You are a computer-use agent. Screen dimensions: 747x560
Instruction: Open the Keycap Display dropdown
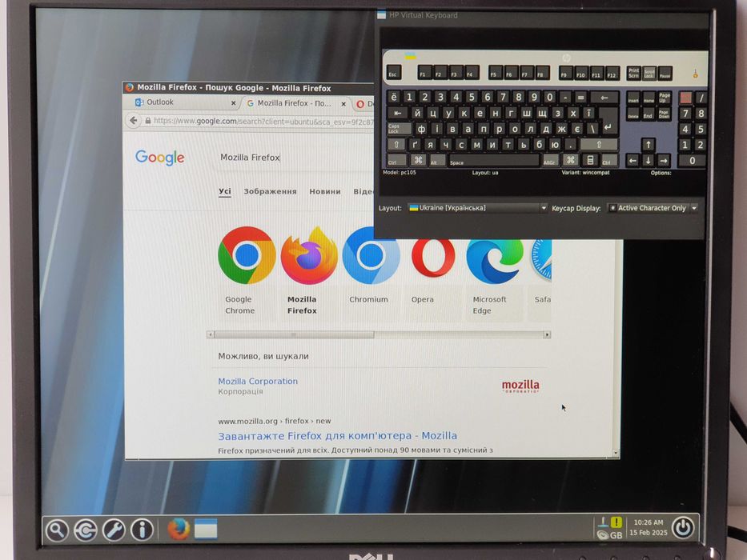(653, 208)
